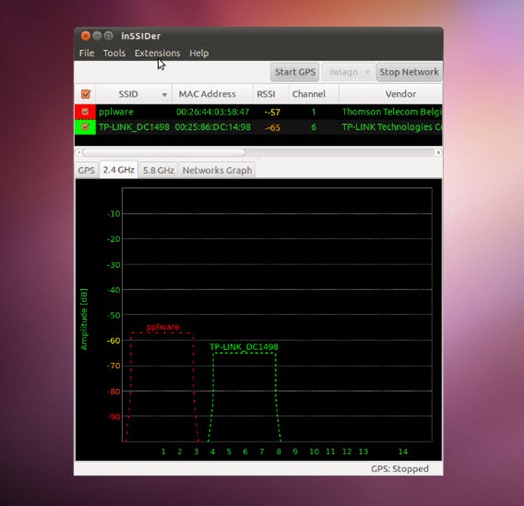Click the green TP-LINK_DC1498 graph label
Screen dimensions: 524x506
[244, 347]
